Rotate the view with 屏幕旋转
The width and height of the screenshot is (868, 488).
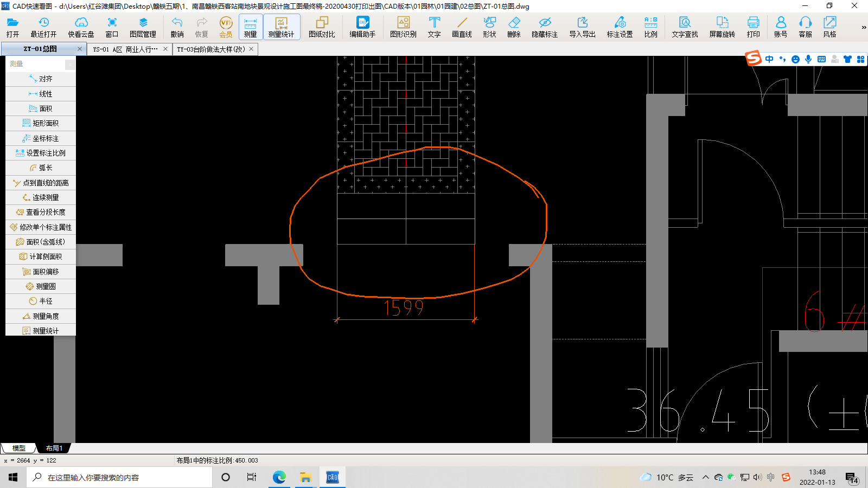coord(722,27)
